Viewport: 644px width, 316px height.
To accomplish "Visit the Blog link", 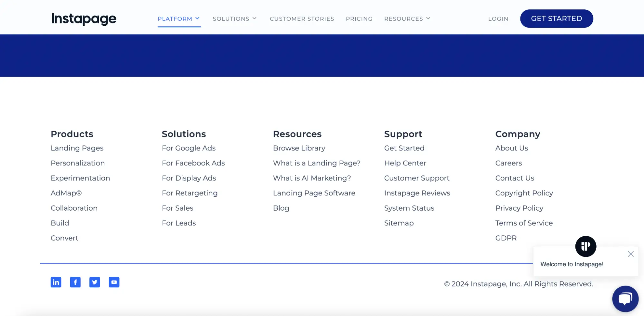I will [x=281, y=208].
